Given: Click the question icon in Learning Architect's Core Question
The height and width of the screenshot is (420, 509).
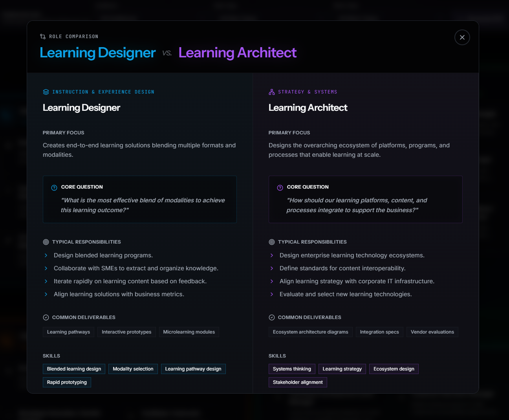Looking at the screenshot, I should pyautogui.click(x=280, y=188).
